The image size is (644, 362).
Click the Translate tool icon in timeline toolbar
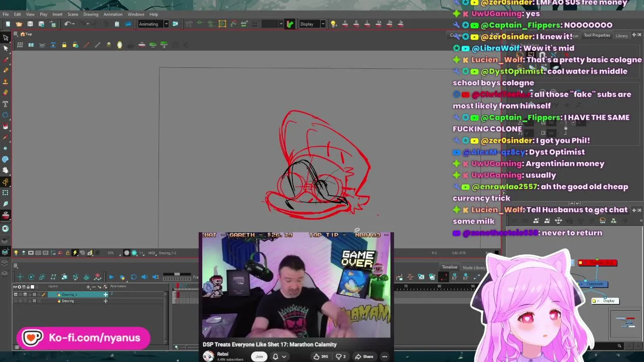[20, 277]
